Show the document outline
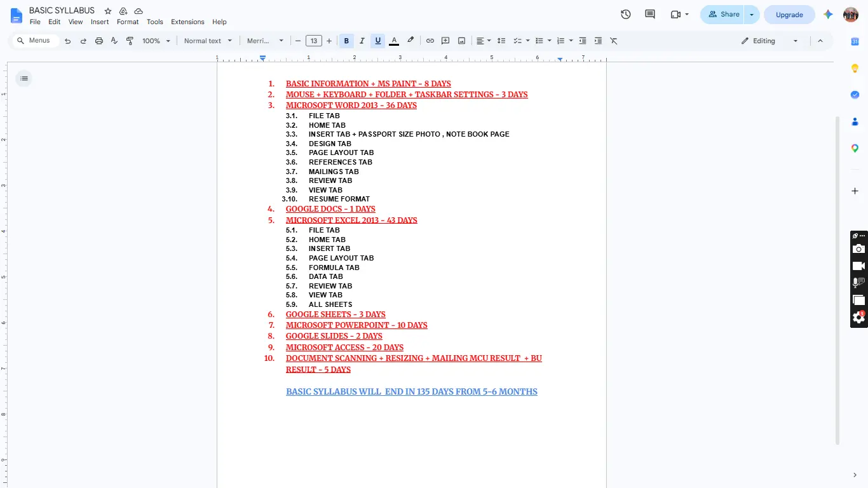This screenshot has width=868, height=488. [24, 78]
